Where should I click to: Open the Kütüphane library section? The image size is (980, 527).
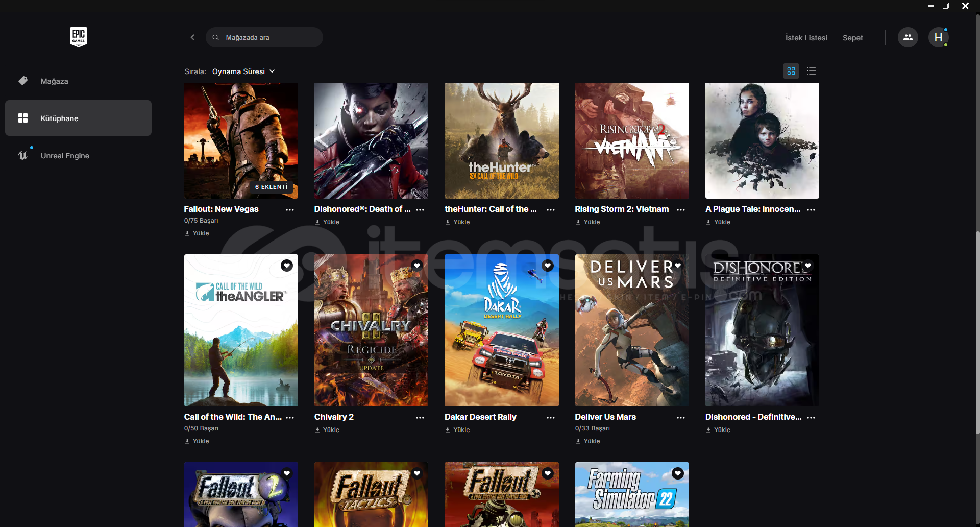tap(78, 118)
